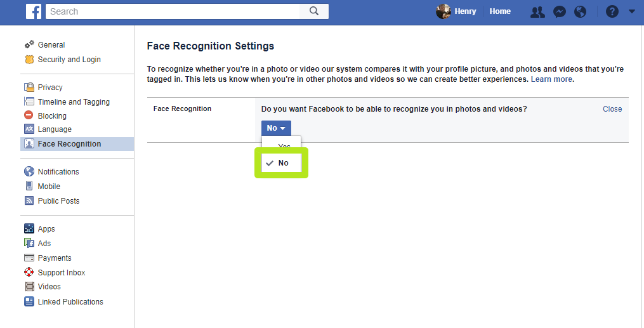Click the Facebook logo icon
The height and width of the screenshot is (328, 644).
(x=34, y=11)
